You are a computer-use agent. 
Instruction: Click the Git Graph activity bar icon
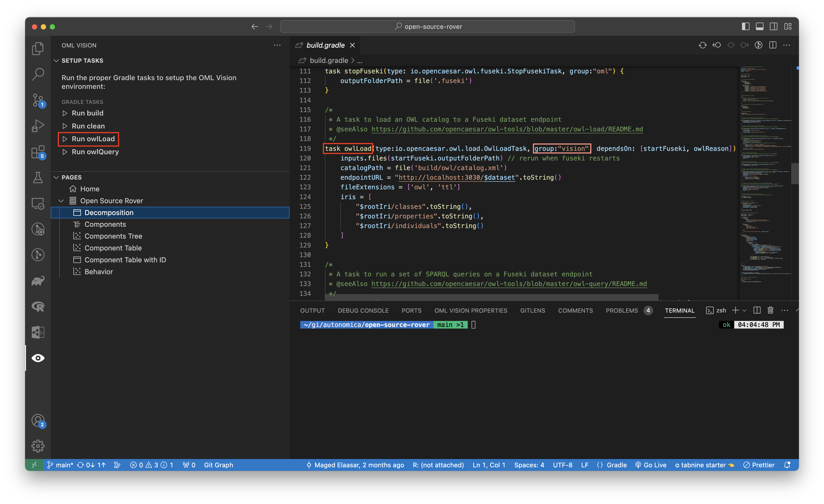[x=38, y=255]
